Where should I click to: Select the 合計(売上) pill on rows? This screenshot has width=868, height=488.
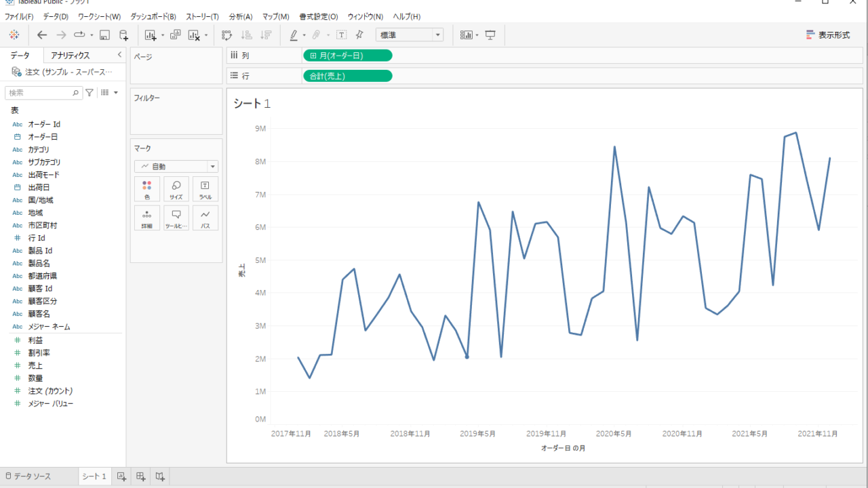pyautogui.click(x=347, y=76)
